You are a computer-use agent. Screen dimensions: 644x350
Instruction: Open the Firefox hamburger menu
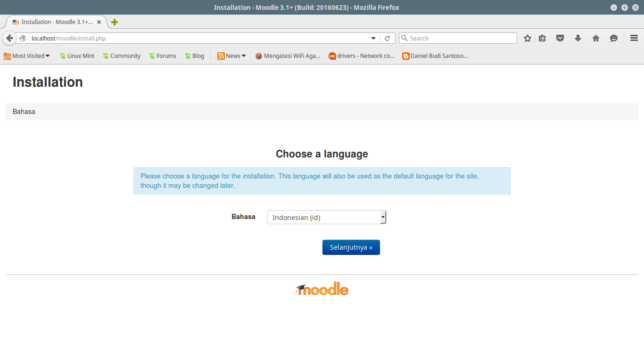634,38
